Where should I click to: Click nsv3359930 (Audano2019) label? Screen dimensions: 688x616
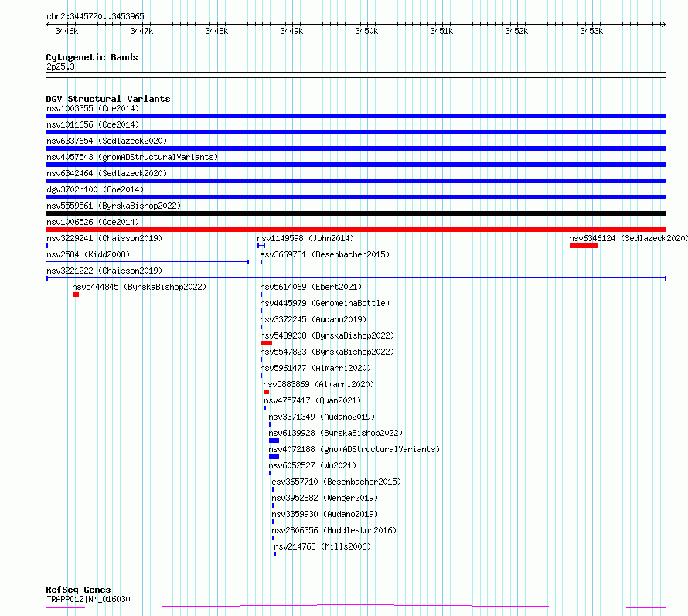click(x=325, y=514)
